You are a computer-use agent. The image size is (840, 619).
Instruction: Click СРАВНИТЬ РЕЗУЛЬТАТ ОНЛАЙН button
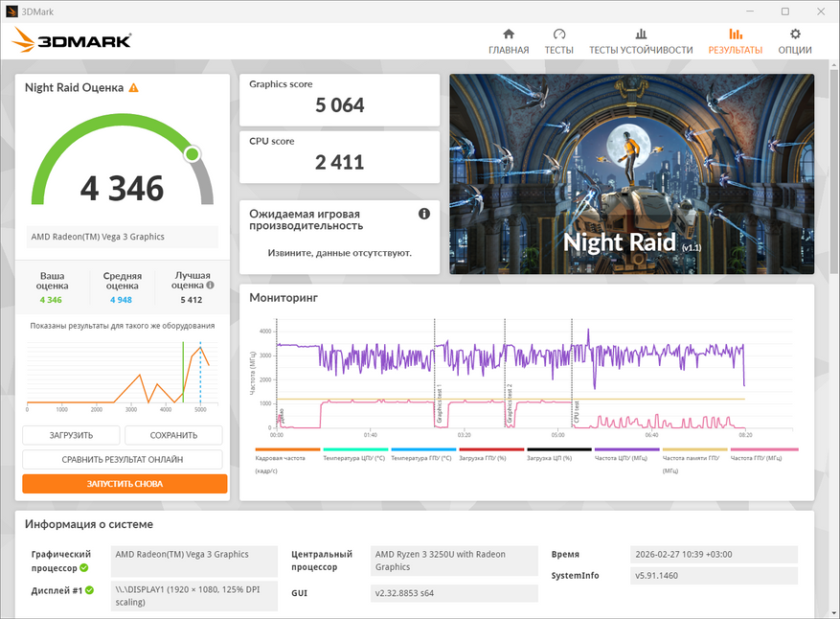[x=123, y=460]
